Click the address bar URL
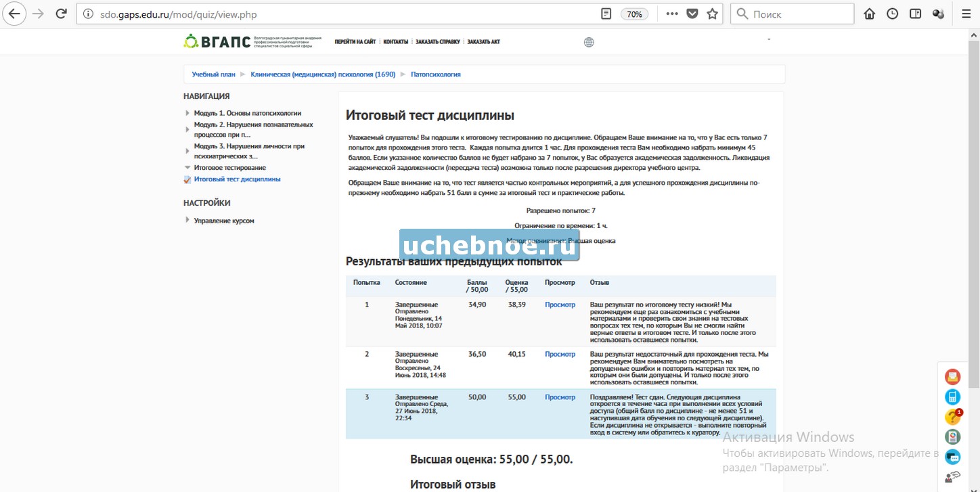Image resolution: width=980 pixels, height=492 pixels. click(x=177, y=14)
